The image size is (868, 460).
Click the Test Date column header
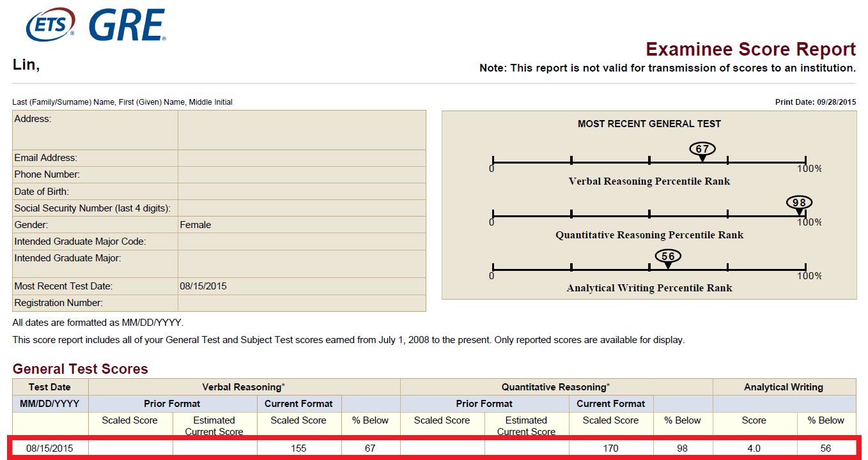pos(50,387)
